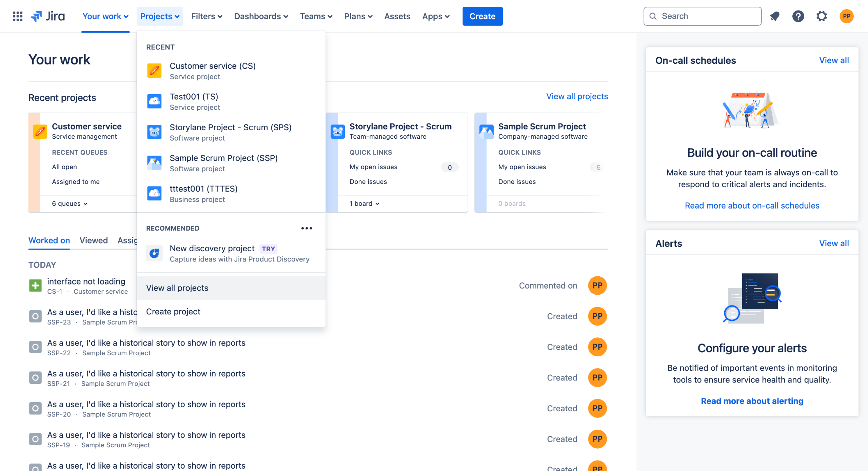Image resolution: width=868 pixels, height=471 pixels.
Task: Choose Create project from the menu
Action: click(x=173, y=312)
